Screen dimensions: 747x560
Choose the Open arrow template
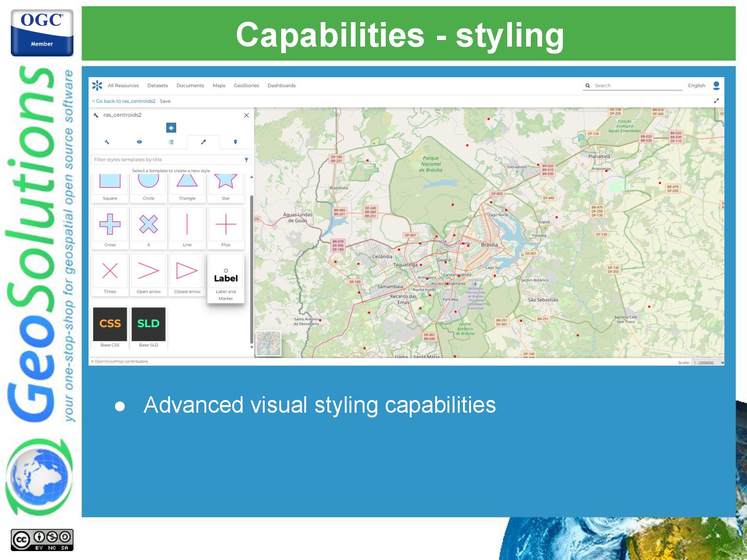(149, 274)
